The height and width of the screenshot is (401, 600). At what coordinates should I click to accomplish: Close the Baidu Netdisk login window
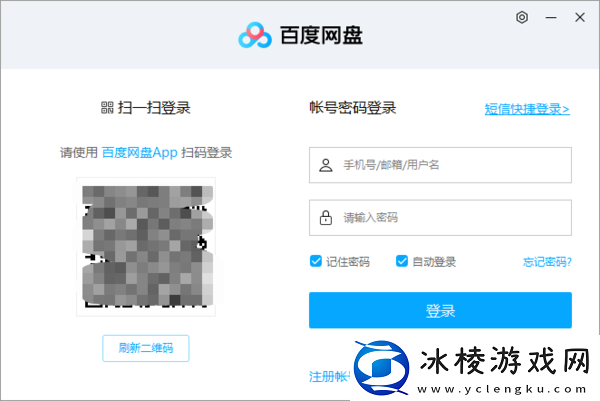click(580, 17)
